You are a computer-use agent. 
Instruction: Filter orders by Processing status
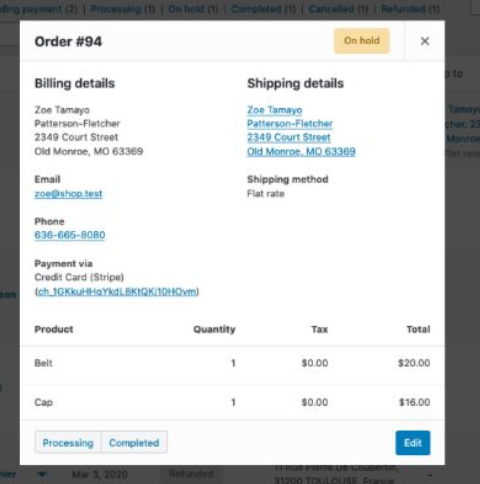(122, 9)
